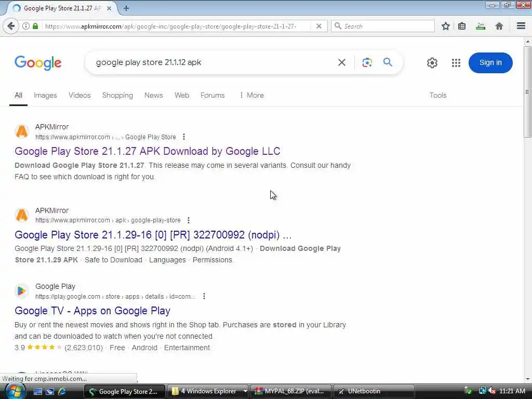Open the Google apps grid
Screen dimensions: 532x399
456,63
